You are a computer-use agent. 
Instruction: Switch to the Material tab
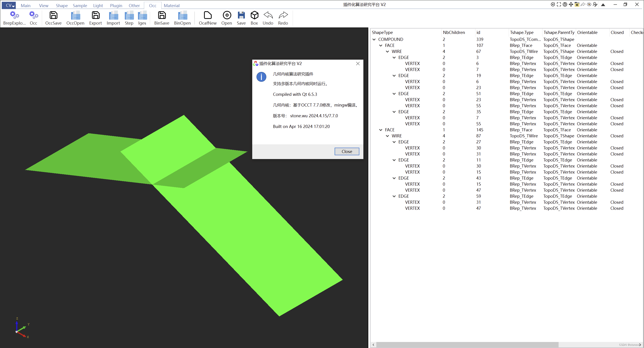tap(172, 5)
